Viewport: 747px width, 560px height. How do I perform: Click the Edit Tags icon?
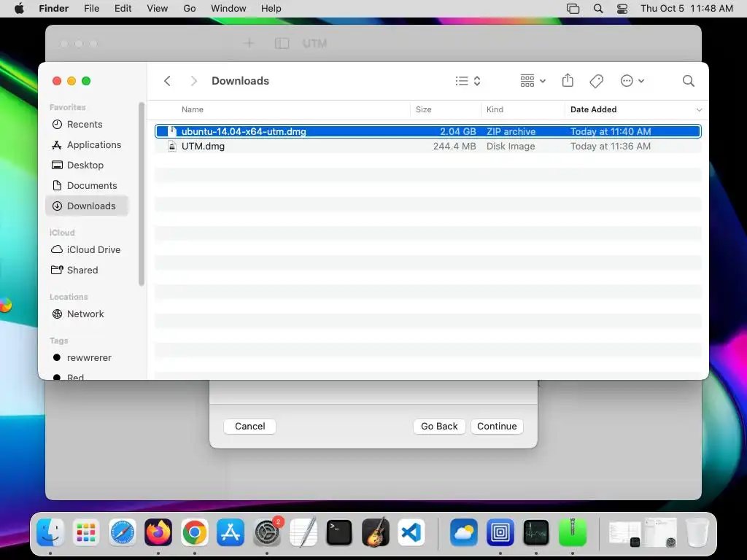(596, 81)
